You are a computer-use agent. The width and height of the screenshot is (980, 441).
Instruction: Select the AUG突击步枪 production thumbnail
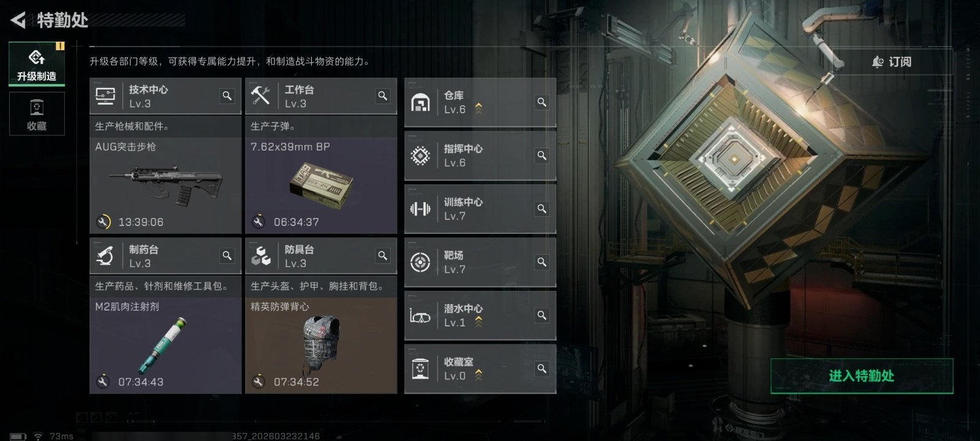pyautogui.click(x=165, y=183)
